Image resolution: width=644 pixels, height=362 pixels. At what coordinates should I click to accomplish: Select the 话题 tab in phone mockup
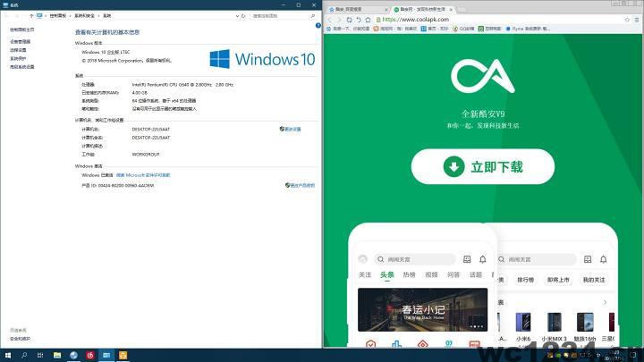476,275
